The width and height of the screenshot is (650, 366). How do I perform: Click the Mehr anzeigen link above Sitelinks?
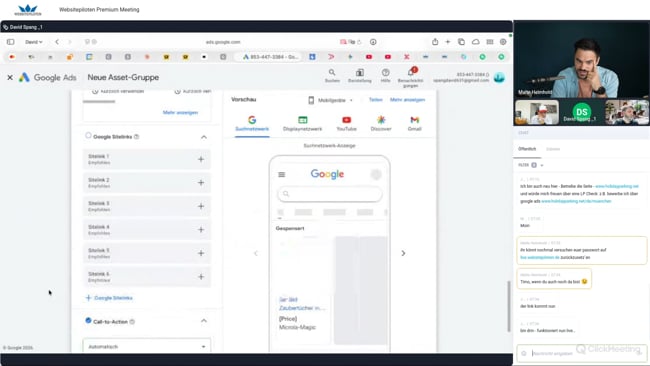180,112
